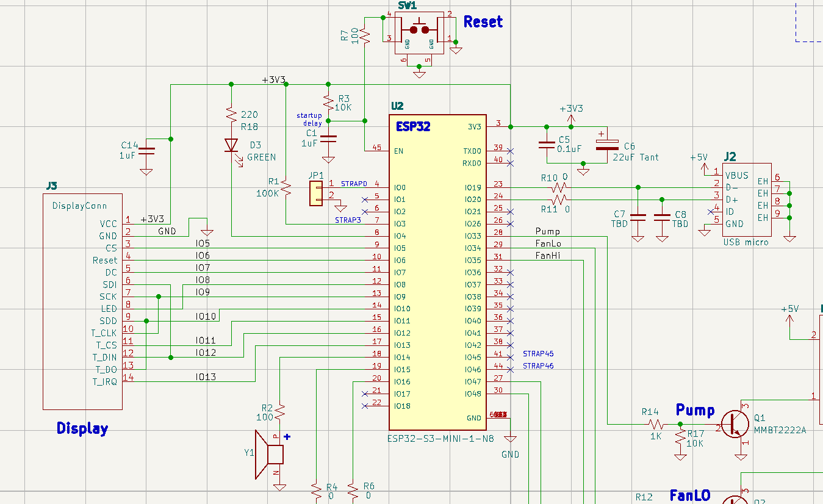
Task: Click the blue 'Reset' label text
Action: (483, 21)
